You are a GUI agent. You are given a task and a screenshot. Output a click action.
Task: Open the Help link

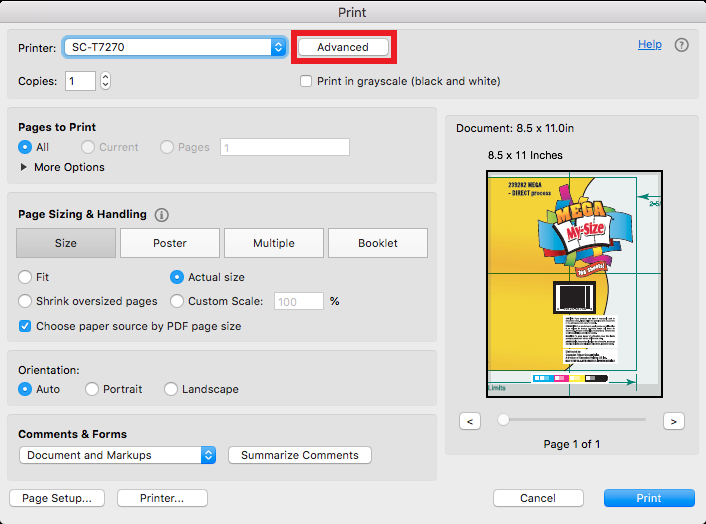click(x=649, y=44)
